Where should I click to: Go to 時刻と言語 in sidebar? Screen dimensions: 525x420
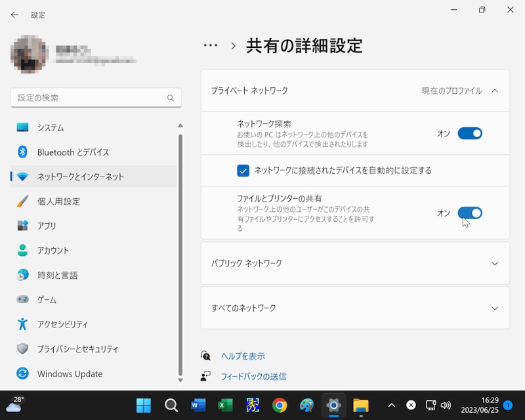[57, 276]
